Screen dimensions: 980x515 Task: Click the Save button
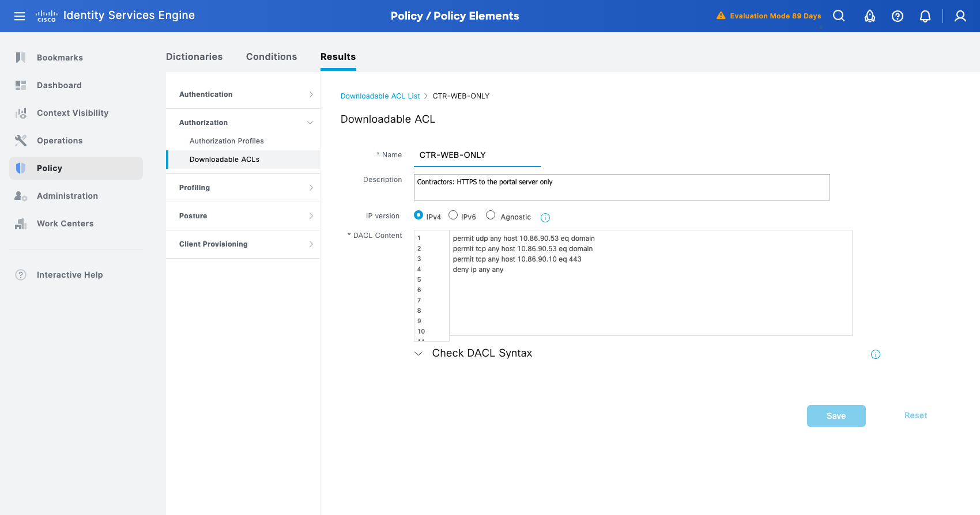click(x=836, y=416)
